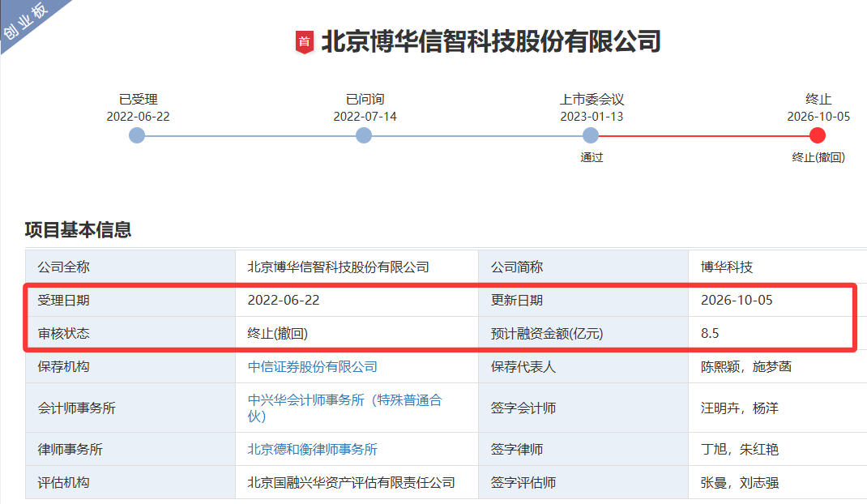Click the 评估机构 label cell
Screen dimensions: 867x504
coord(130,482)
